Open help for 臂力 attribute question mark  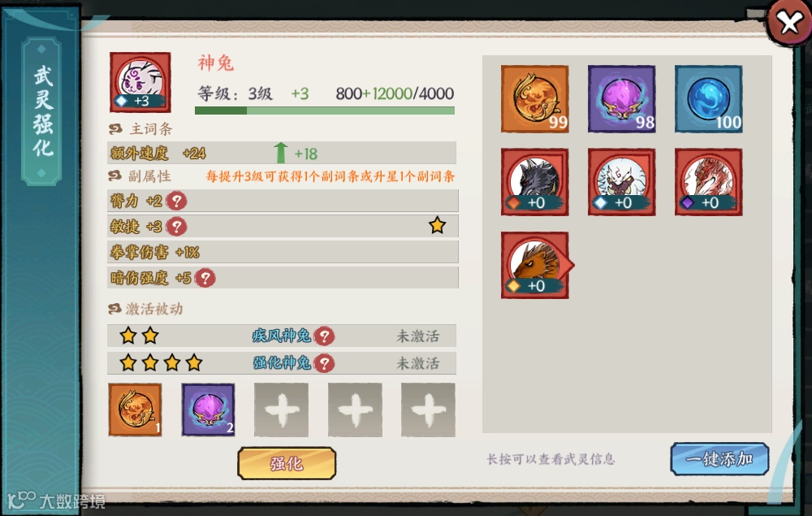tap(176, 201)
